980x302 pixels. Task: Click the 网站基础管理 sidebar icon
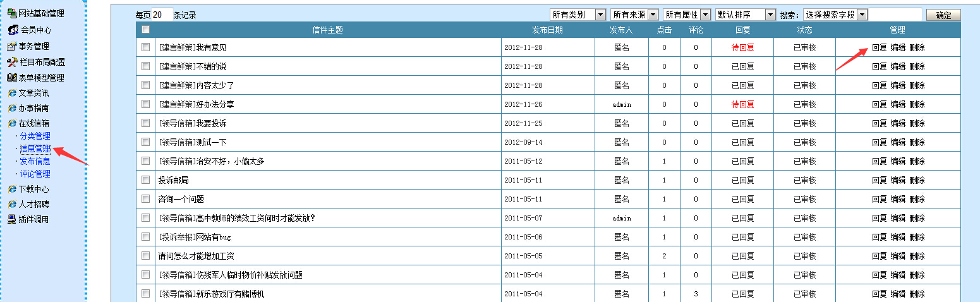(x=11, y=13)
